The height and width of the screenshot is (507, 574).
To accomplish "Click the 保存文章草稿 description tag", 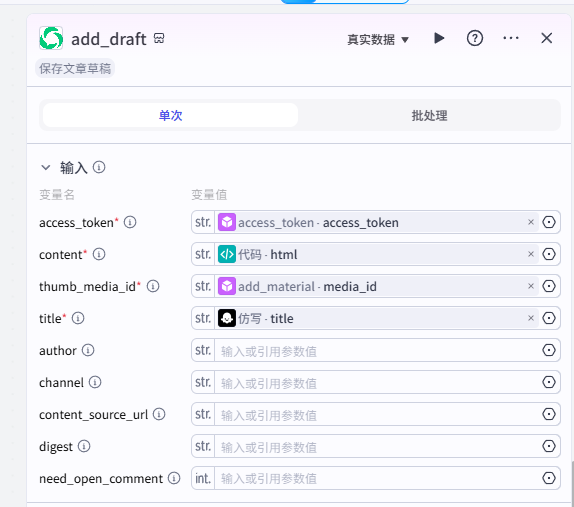I will [75, 68].
